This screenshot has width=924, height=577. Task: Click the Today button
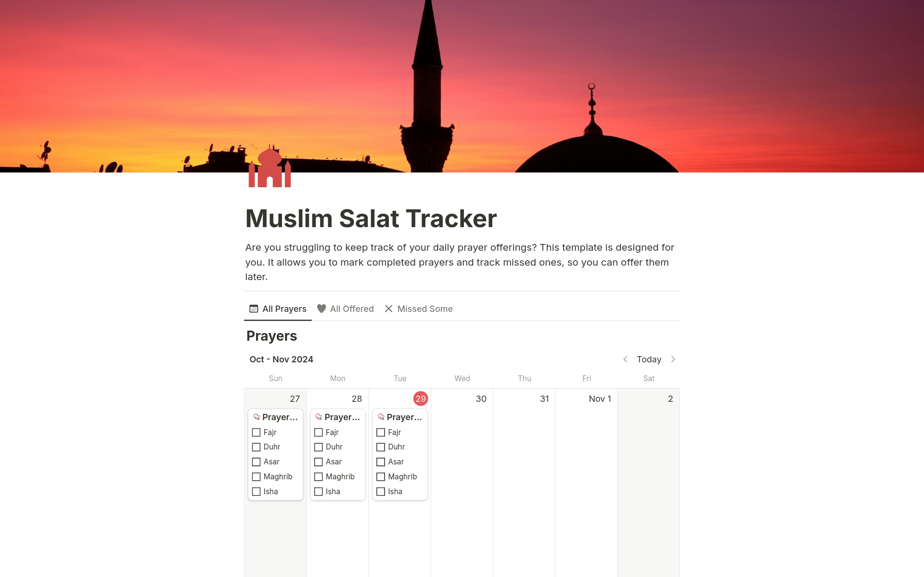coord(649,359)
